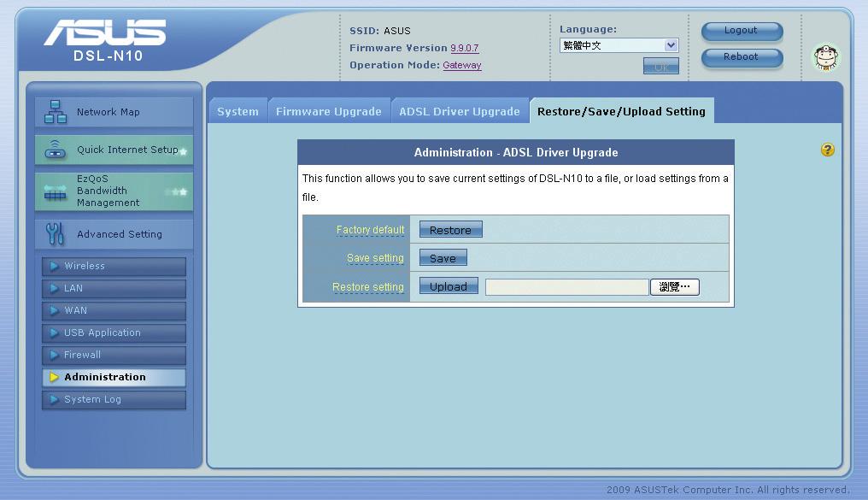Switch to the ADSL Driver Upgrade tab
This screenshot has height=500, width=868.
[x=460, y=111]
